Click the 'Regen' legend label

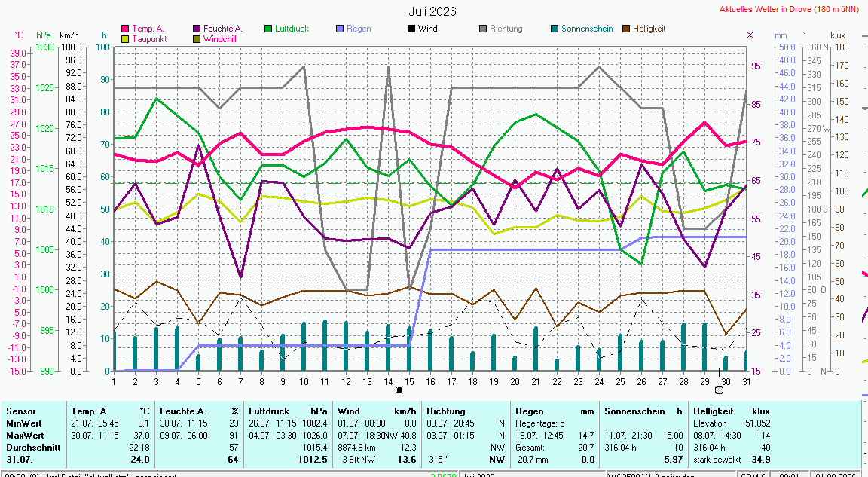point(359,29)
